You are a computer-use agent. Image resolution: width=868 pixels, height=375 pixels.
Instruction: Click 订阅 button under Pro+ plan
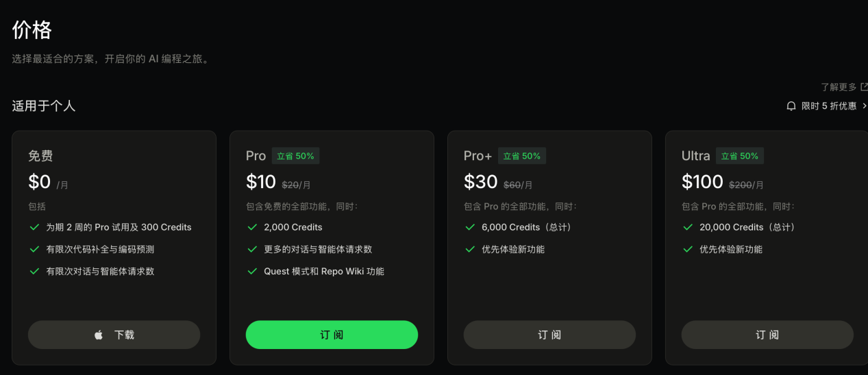[549, 335]
